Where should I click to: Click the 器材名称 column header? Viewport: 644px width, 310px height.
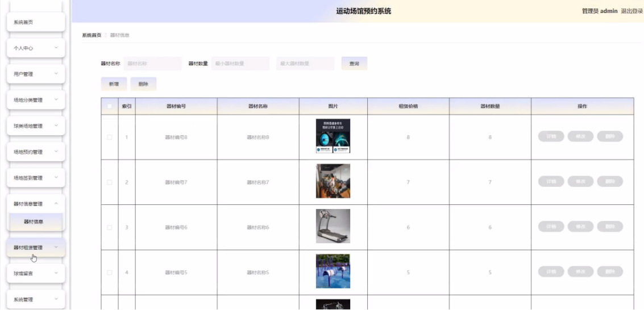coord(259,106)
